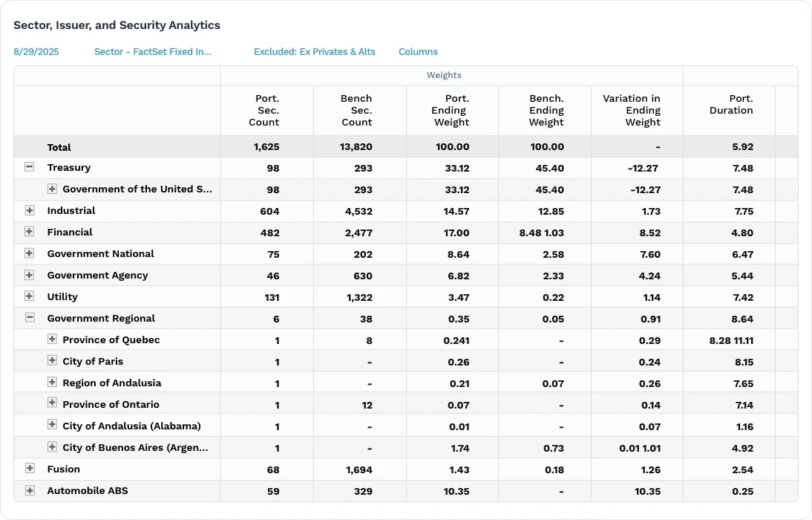Screen dimensions: 812x520
Task: Expand Province of Ontario issuer
Action: click(52, 403)
